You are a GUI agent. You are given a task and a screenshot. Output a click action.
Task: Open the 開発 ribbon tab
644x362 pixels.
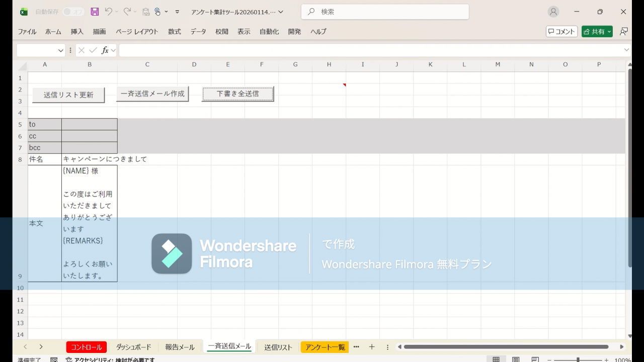coord(294,31)
